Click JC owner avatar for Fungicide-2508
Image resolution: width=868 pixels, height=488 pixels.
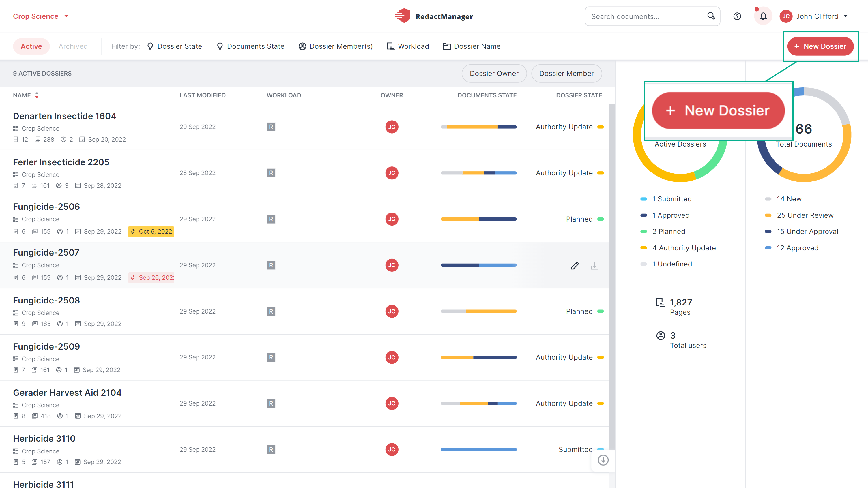tap(392, 311)
